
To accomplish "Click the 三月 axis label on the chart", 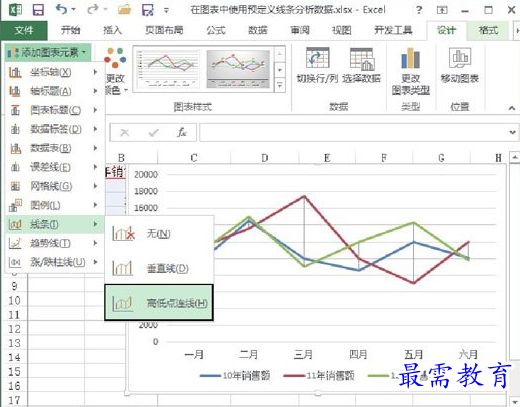I will click(303, 355).
